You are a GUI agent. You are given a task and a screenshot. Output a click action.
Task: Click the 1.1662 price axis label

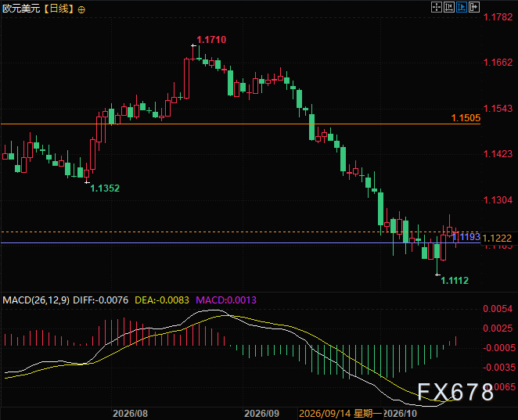498,63
